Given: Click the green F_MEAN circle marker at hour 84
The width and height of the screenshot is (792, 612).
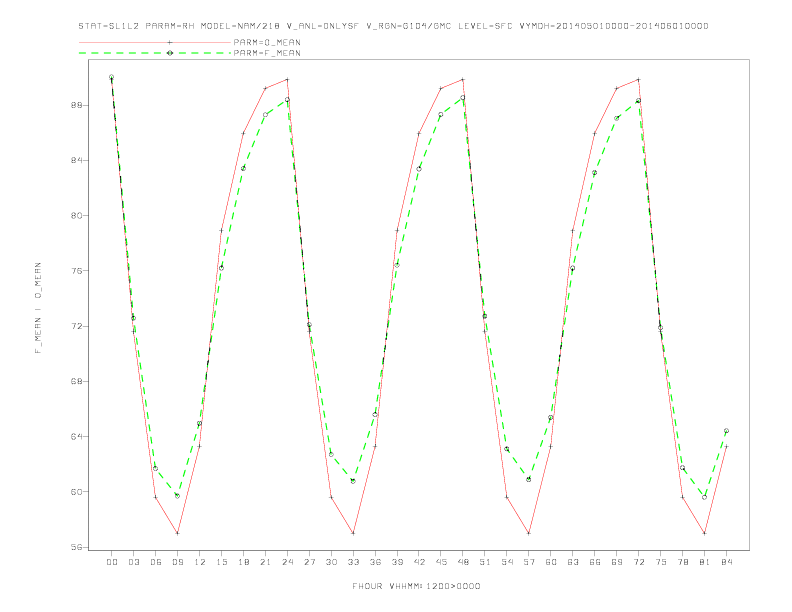Looking at the screenshot, I should [x=726, y=431].
